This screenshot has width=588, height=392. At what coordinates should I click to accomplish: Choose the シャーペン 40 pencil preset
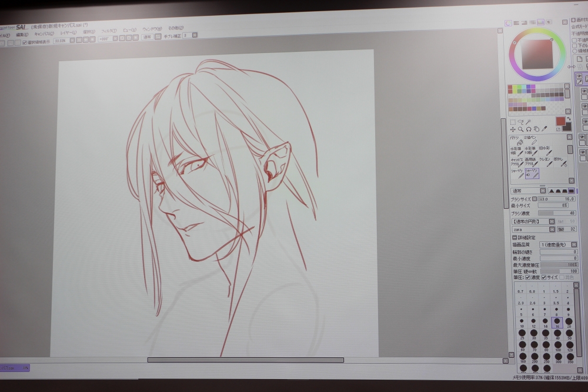pyautogui.click(x=532, y=174)
